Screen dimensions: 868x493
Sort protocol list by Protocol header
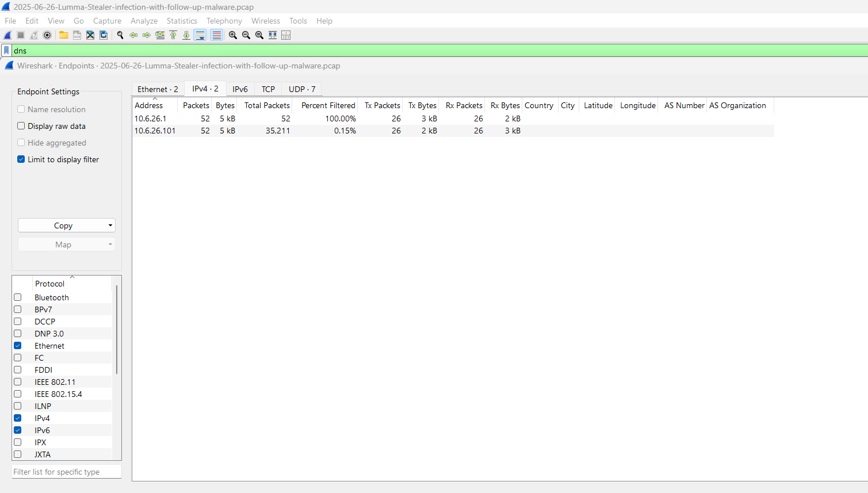pos(72,284)
